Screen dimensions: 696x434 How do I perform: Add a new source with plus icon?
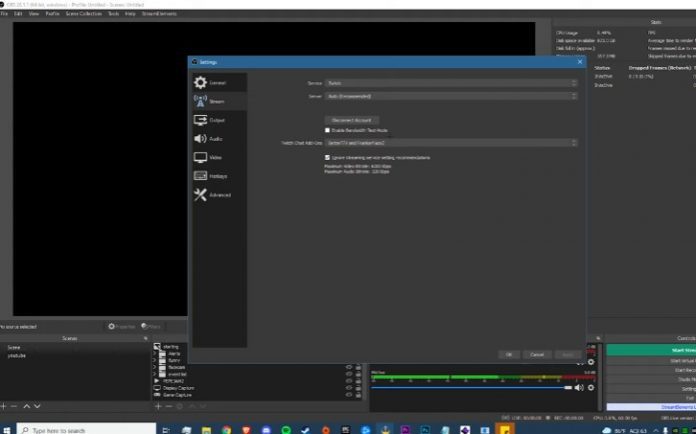click(158, 406)
